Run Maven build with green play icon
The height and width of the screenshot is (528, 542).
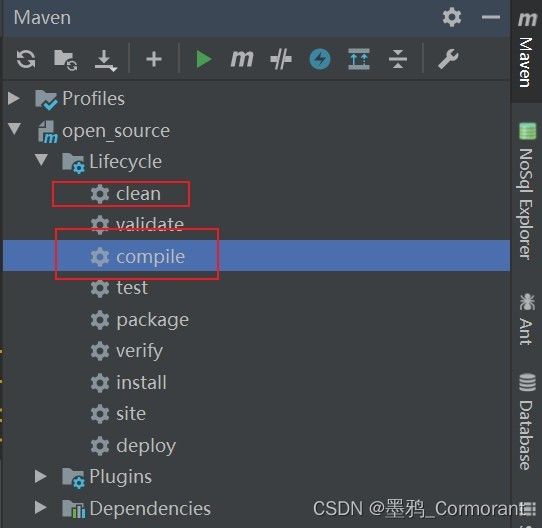[204, 59]
